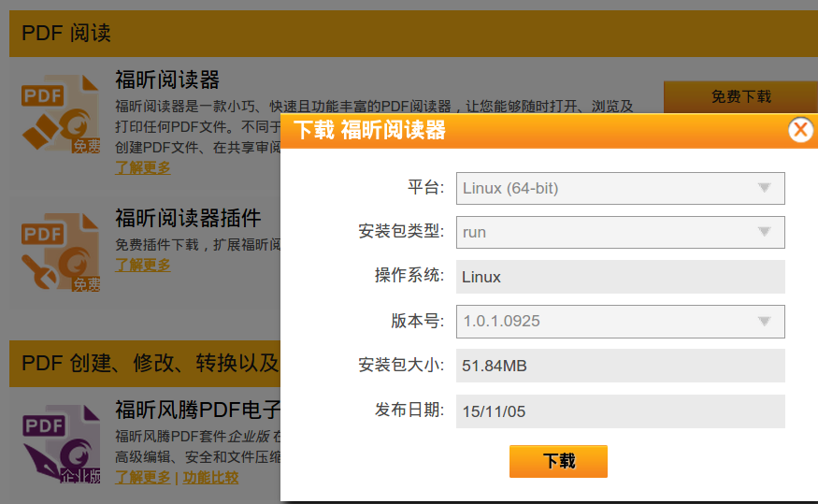This screenshot has height=504, width=818.
Task: Click the 发布日期 field showing 15/11/05
Action: point(621,411)
